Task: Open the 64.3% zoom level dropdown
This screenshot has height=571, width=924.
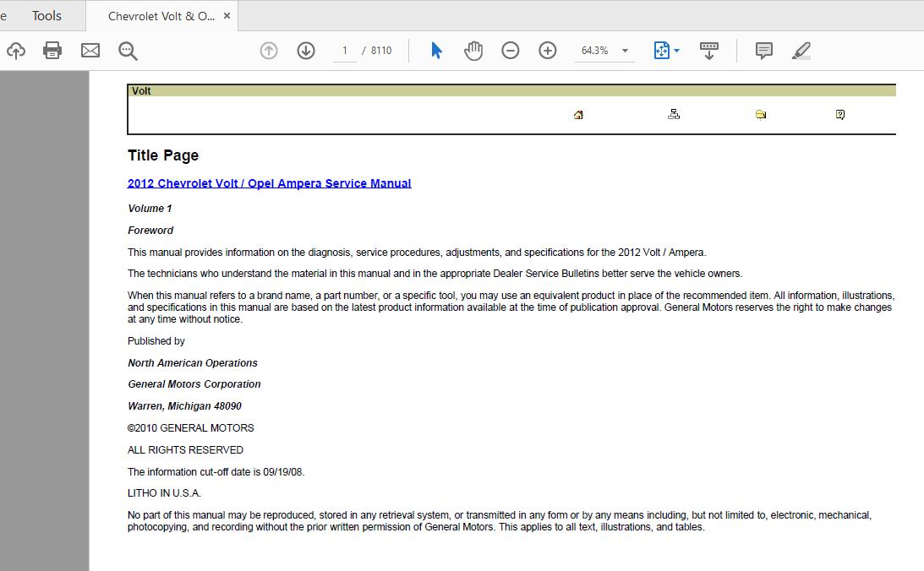Action: 604,51
